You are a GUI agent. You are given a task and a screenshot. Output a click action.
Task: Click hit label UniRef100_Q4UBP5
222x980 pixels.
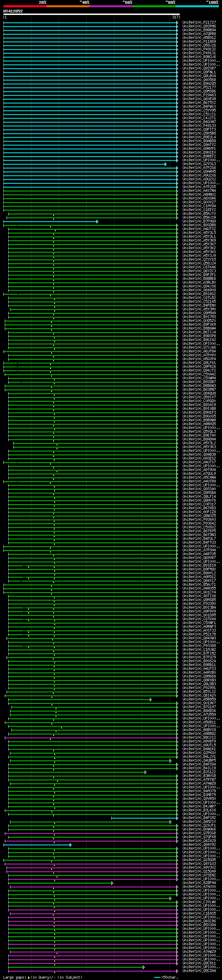point(199,761)
